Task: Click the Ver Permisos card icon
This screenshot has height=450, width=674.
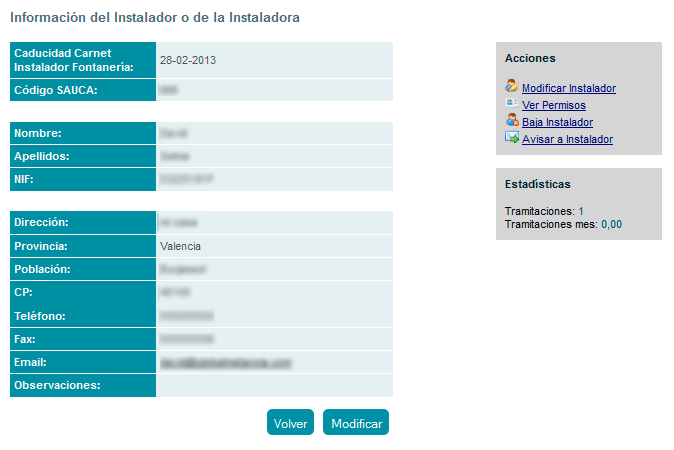Action: pyautogui.click(x=512, y=104)
